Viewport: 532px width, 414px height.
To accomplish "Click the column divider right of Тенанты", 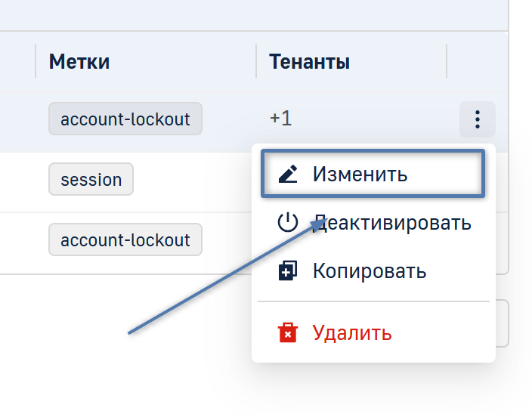I will coord(447,61).
